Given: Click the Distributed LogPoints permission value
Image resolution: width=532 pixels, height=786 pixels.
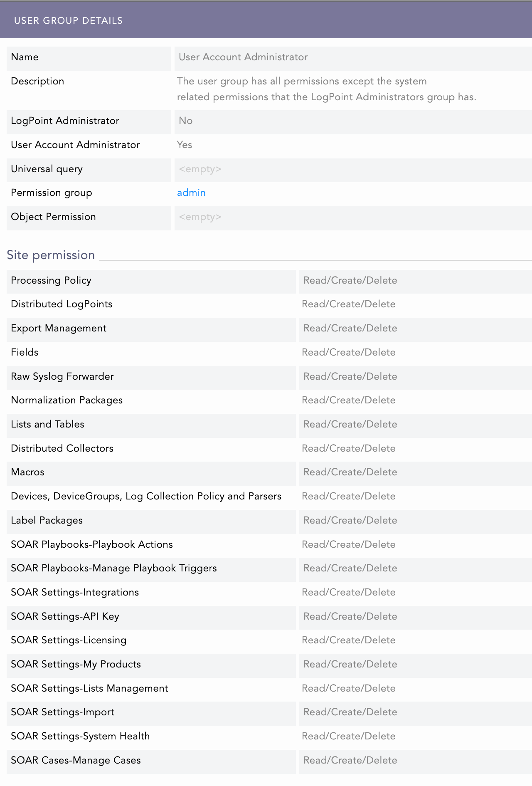Looking at the screenshot, I should tap(348, 304).
